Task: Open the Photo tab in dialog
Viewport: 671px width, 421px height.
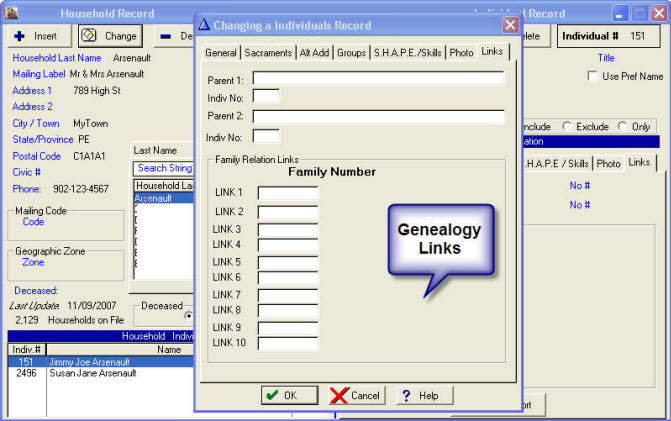Action: pos(461,53)
